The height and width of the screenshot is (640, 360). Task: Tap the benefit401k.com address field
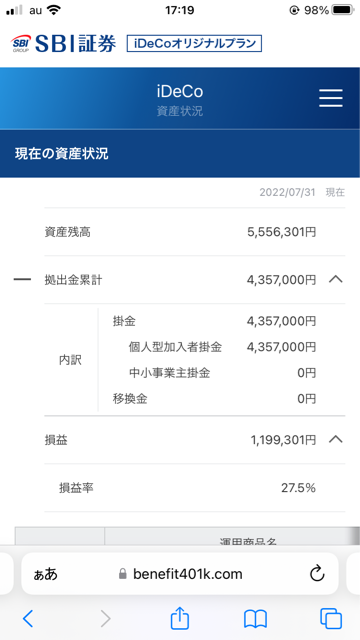click(x=180, y=573)
